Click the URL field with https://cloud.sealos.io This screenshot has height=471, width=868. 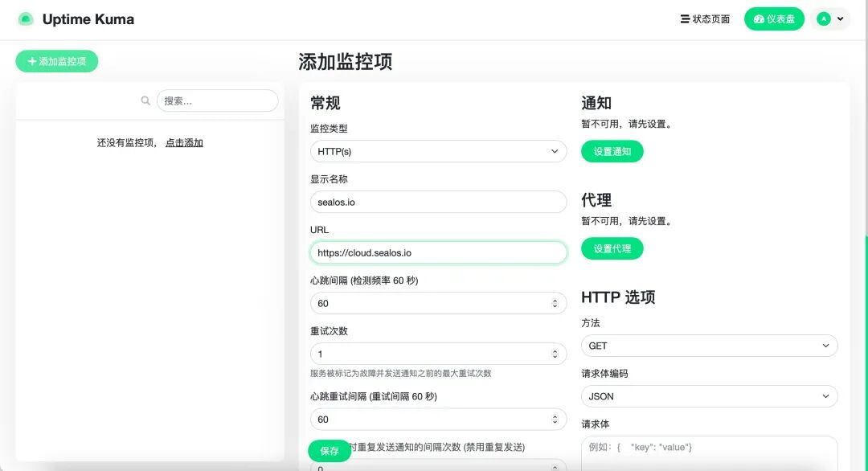[439, 253]
